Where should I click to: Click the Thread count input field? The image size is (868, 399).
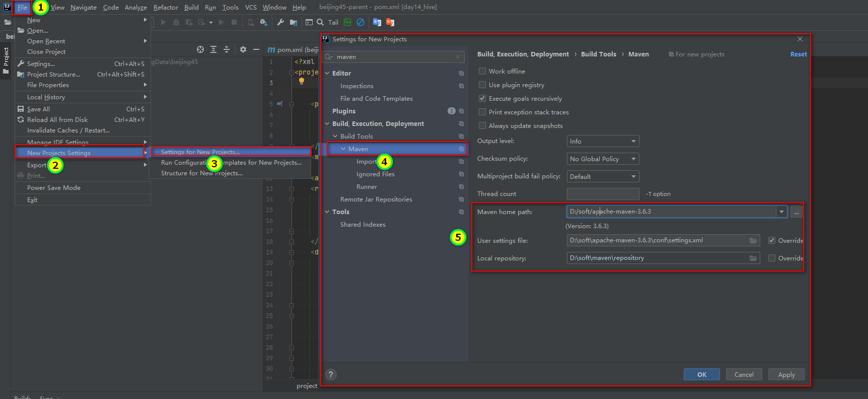coord(603,194)
